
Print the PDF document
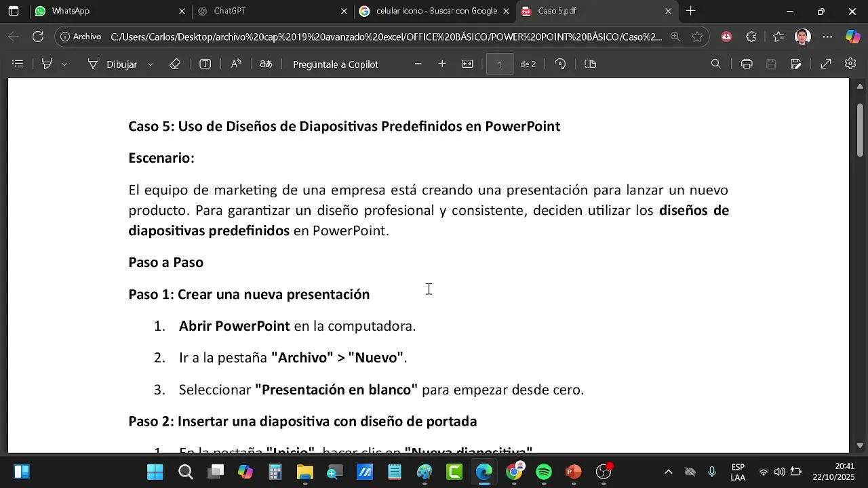click(747, 64)
